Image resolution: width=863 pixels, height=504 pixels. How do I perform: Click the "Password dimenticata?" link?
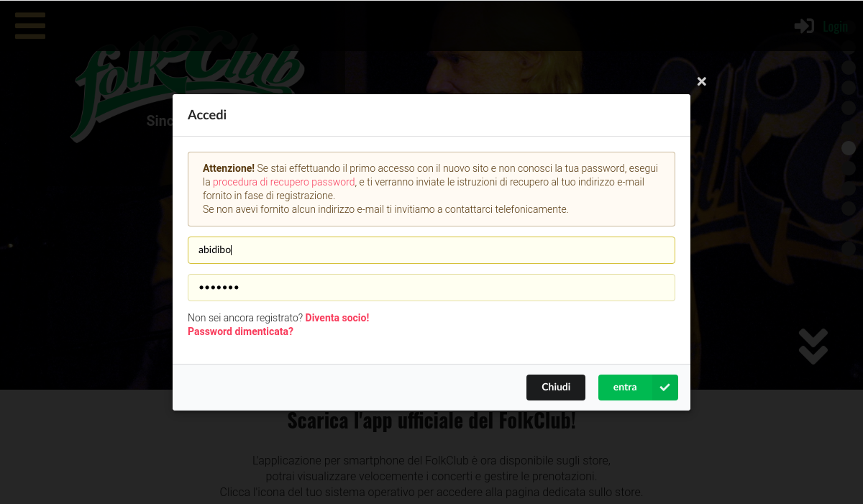tap(240, 331)
